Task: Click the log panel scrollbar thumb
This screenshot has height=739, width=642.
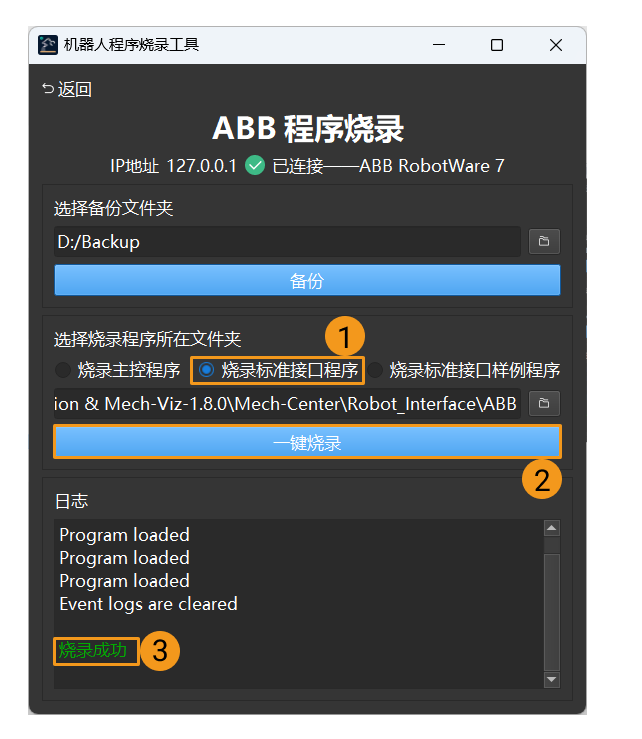Action: tap(551, 612)
